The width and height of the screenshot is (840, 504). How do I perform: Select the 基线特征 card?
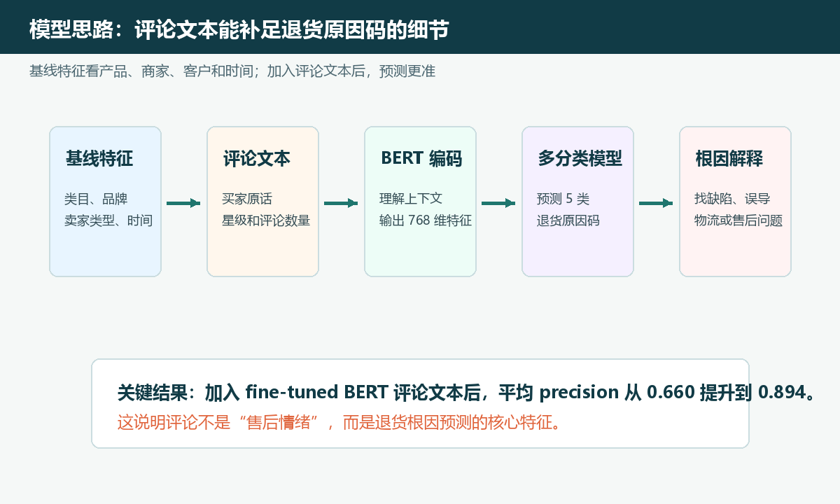pos(105,202)
